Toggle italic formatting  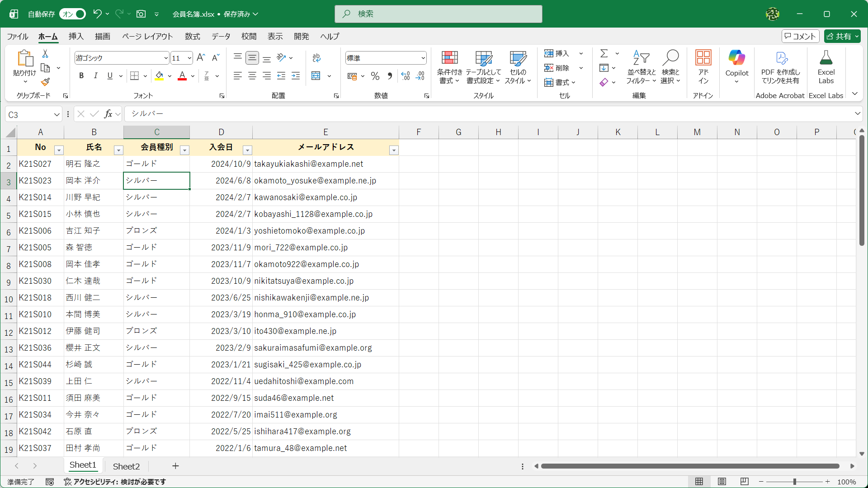coord(95,76)
